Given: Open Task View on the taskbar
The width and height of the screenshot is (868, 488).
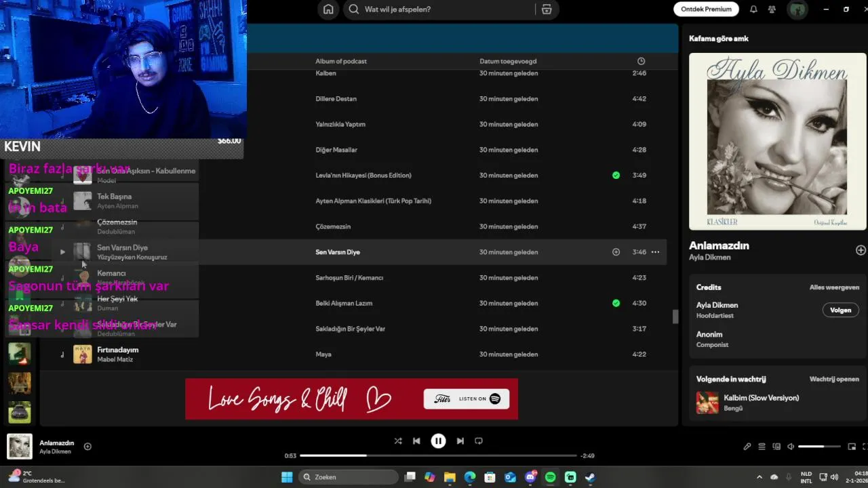Looking at the screenshot, I should point(410,477).
